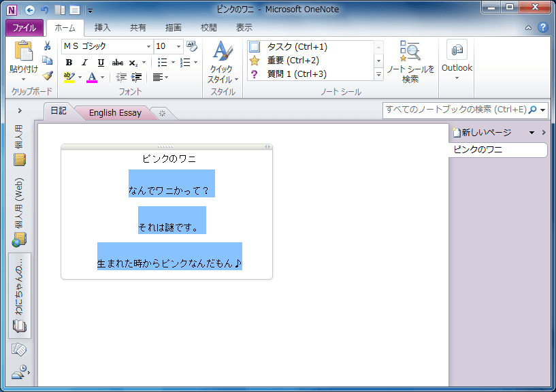
Task: Select the Format Painter brush icon
Action: click(x=47, y=76)
